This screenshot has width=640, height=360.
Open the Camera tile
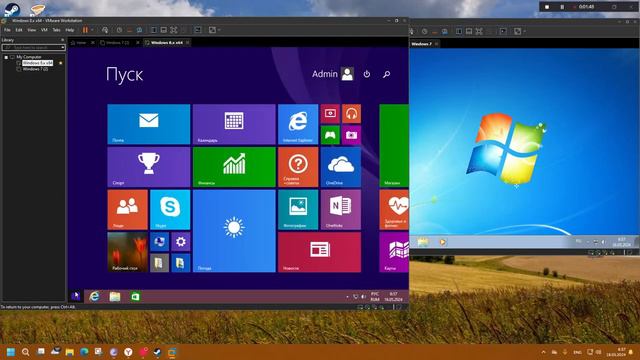coord(351,135)
